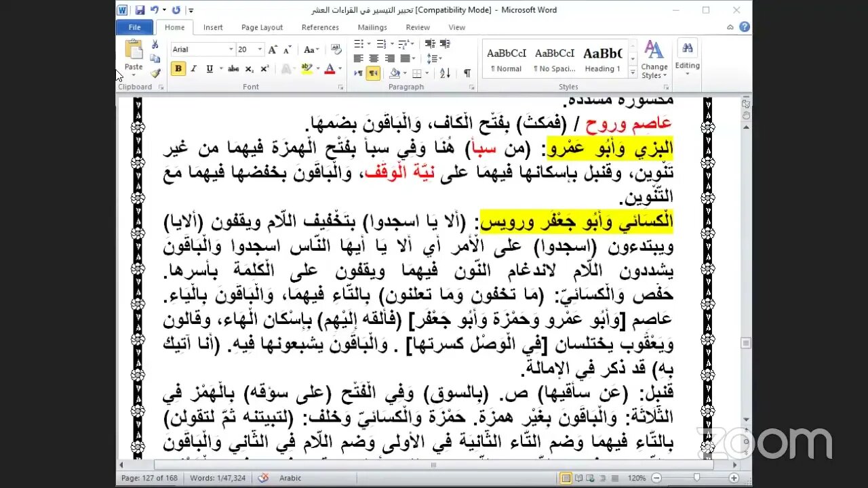Image resolution: width=868 pixels, height=488 pixels.
Task: Open the File tab
Action: 134,27
